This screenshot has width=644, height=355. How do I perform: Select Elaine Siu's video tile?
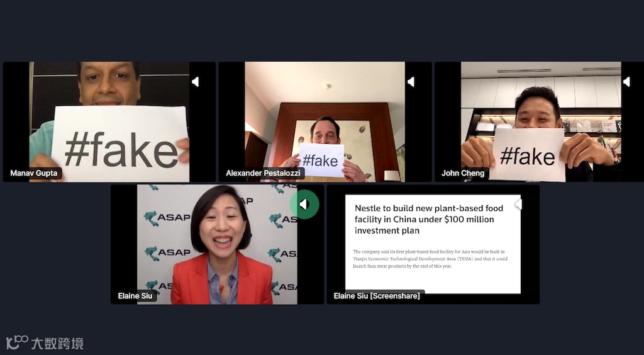click(217, 244)
